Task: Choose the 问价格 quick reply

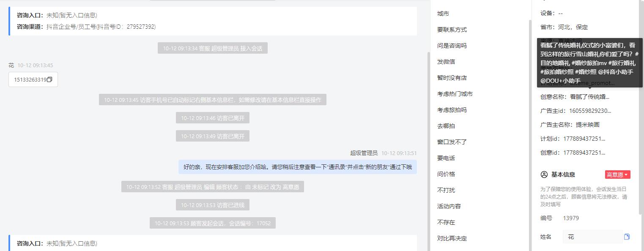Action: 446,174
